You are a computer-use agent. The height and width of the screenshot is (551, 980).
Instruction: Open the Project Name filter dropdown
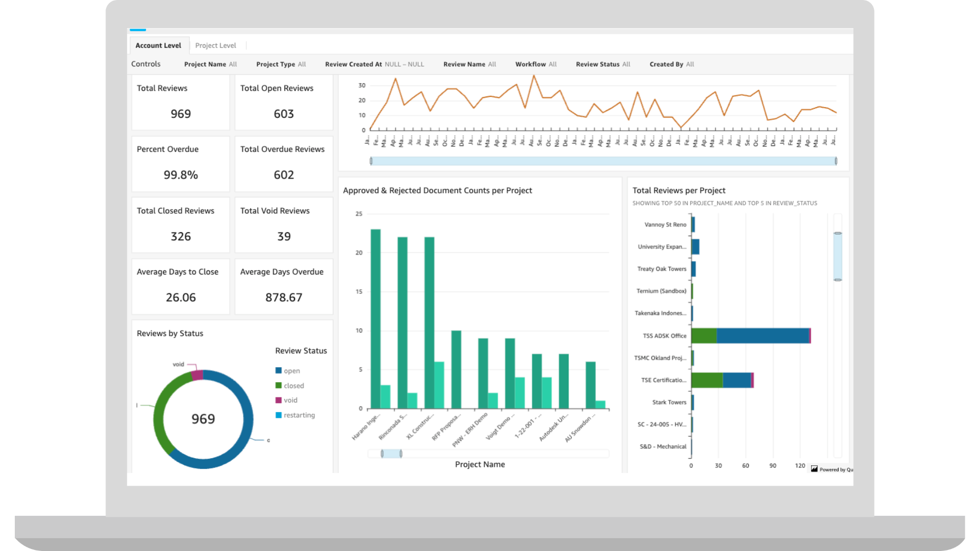(210, 64)
